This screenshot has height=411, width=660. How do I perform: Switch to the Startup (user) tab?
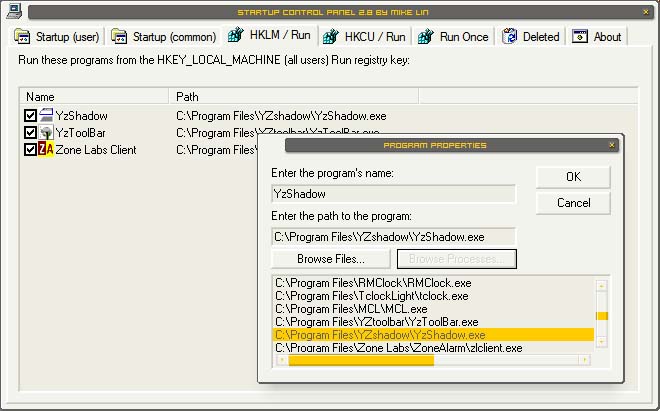click(57, 37)
